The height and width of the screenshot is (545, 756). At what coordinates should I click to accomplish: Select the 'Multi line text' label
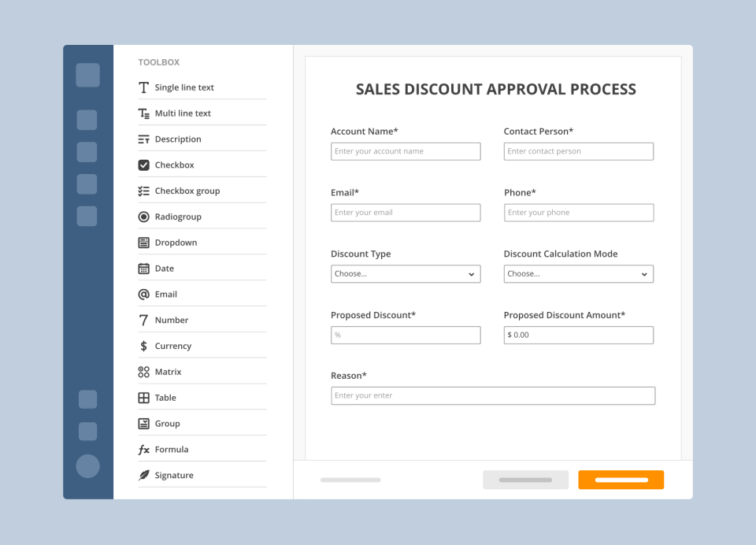(x=183, y=113)
